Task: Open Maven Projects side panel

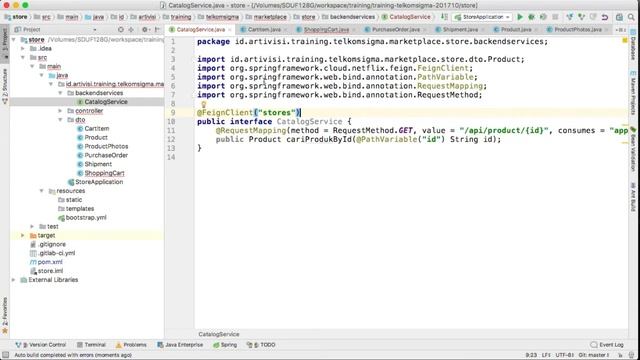Action: [x=633, y=93]
